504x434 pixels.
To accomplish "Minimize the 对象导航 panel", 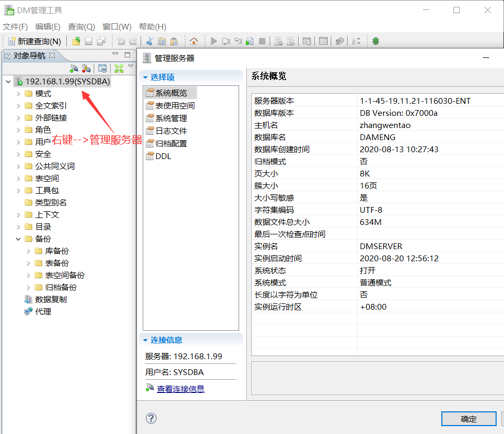I will tap(115, 54).
